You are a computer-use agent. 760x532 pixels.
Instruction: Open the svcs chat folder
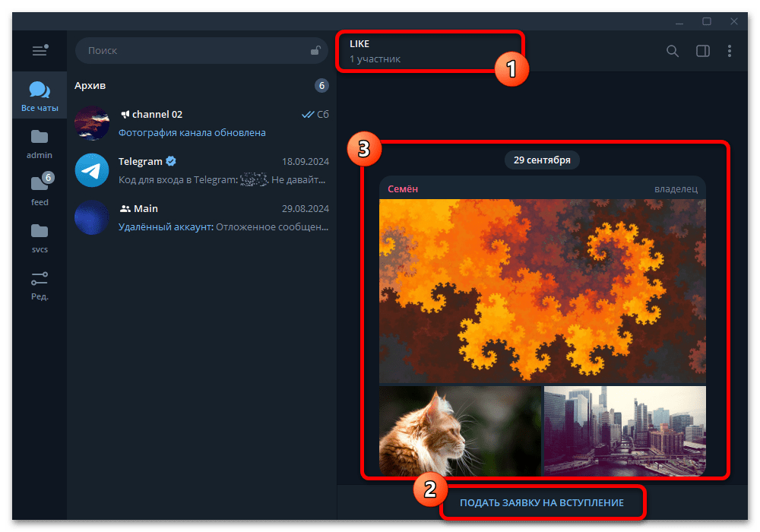click(40, 239)
